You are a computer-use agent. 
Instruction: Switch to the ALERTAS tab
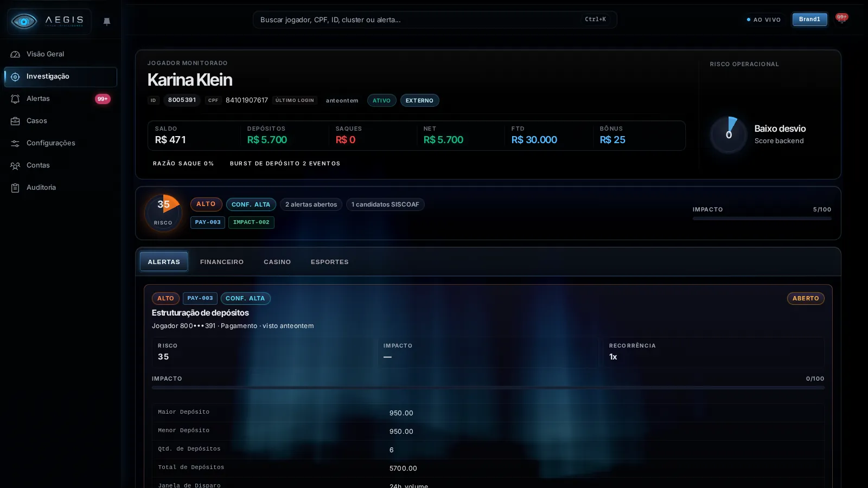pyautogui.click(x=164, y=261)
